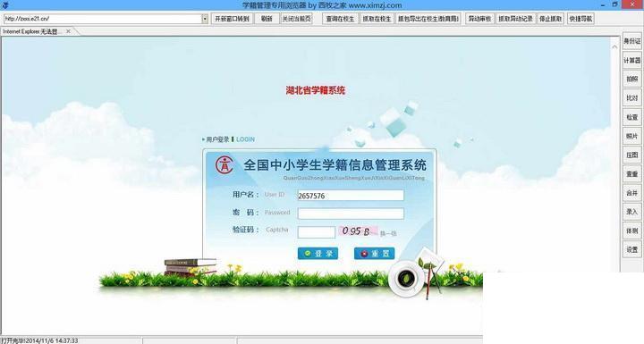
Task: Open the 计算器 calculator sidebar tool
Action: [x=631, y=61]
